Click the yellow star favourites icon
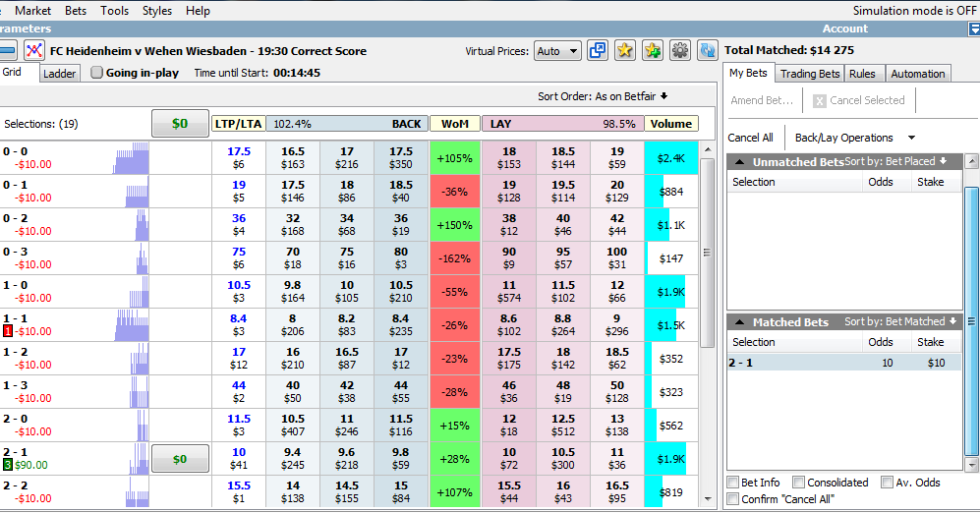Viewport: 980px width, 513px height. coord(625,51)
